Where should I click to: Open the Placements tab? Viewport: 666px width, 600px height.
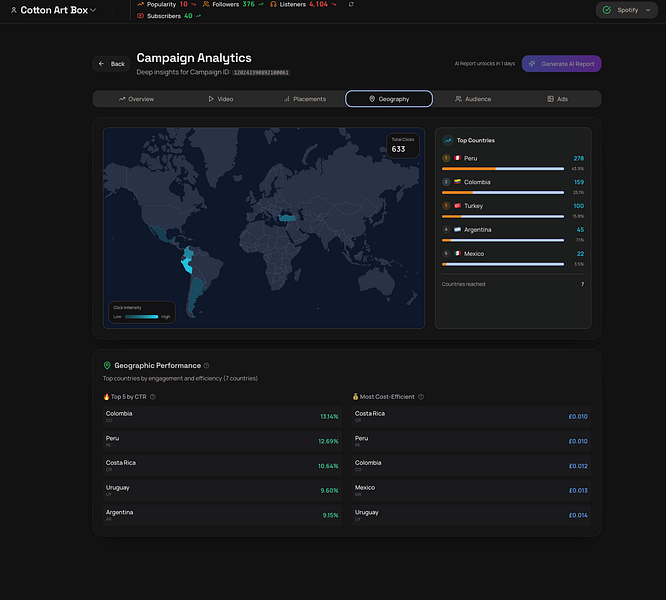[x=305, y=99]
